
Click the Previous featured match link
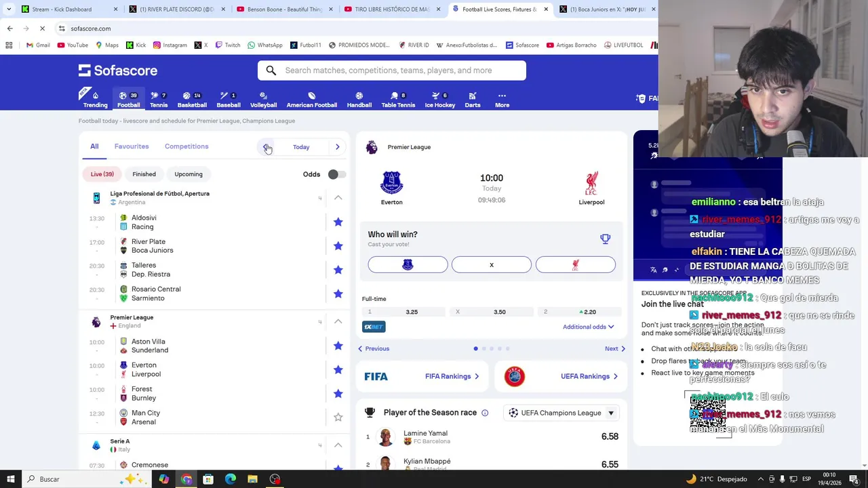[x=374, y=348]
